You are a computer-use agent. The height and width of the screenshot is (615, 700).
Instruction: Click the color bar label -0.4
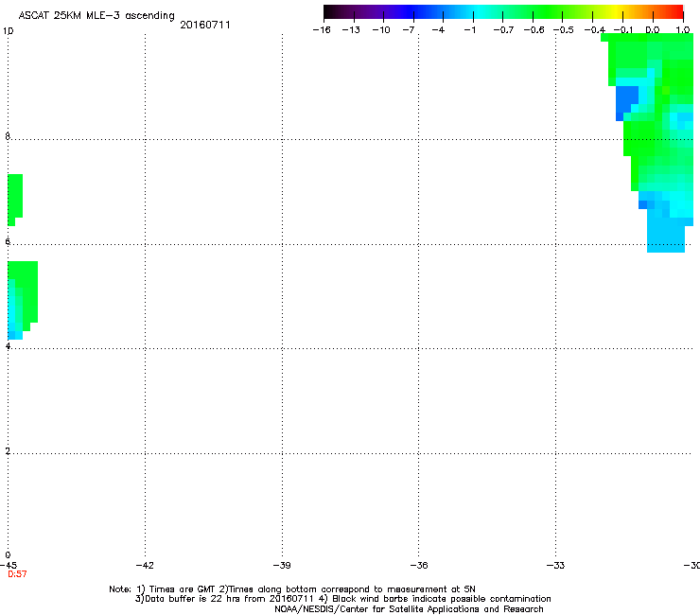595,30
